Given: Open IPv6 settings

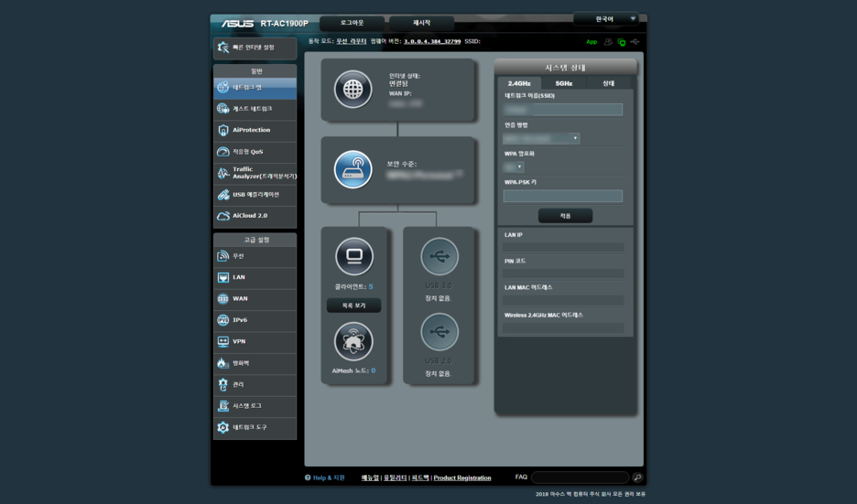Looking at the screenshot, I should (255, 320).
